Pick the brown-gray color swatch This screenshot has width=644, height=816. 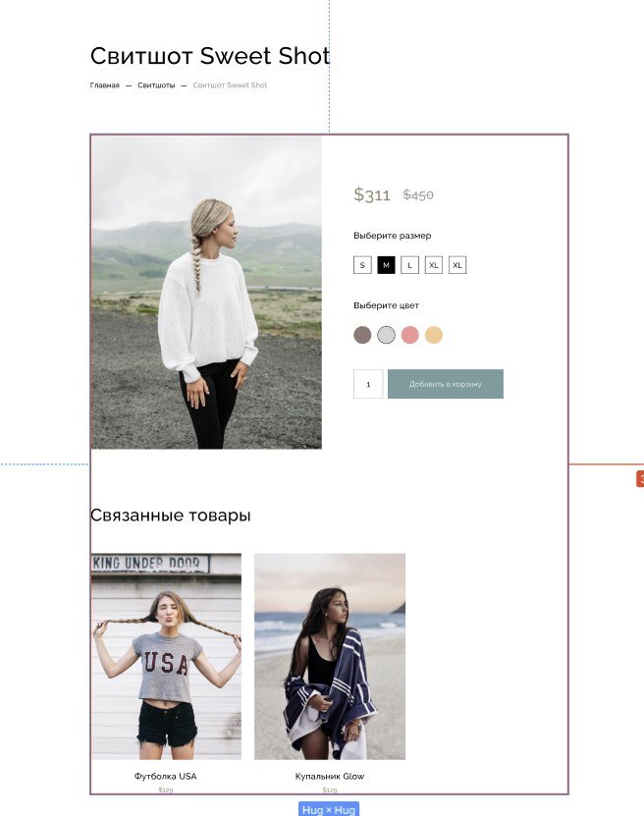click(362, 335)
